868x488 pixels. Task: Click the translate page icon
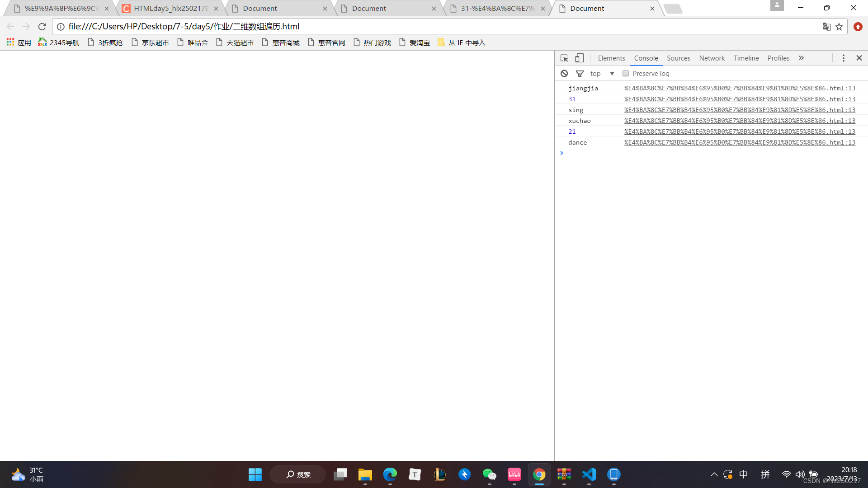pyautogui.click(x=826, y=27)
